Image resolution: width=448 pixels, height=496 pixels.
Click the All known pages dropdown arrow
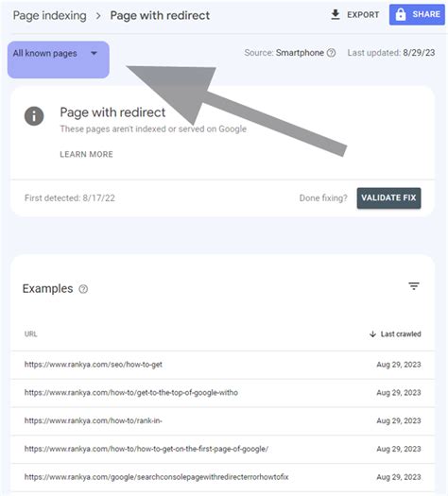[94, 53]
